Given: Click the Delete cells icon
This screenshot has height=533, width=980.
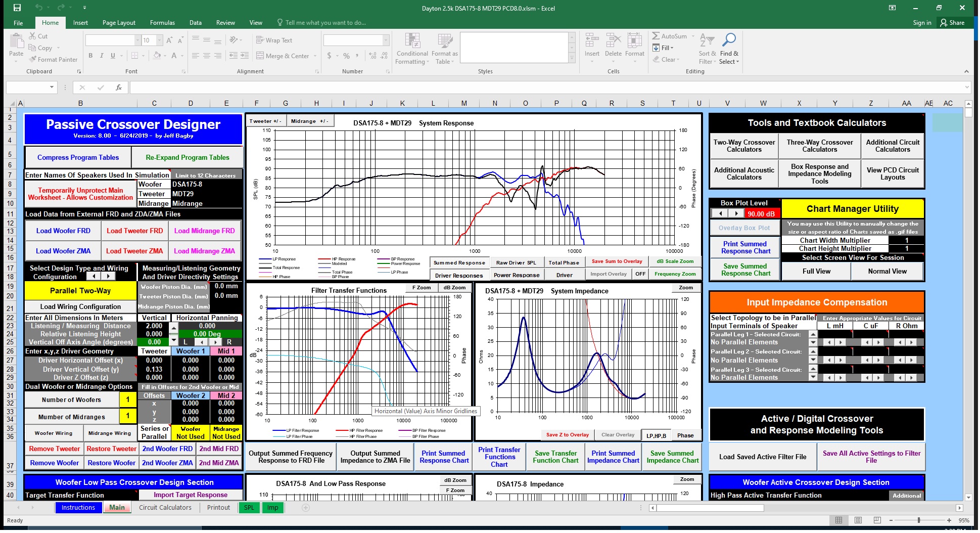Looking at the screenshot, I should coord(613,40).
